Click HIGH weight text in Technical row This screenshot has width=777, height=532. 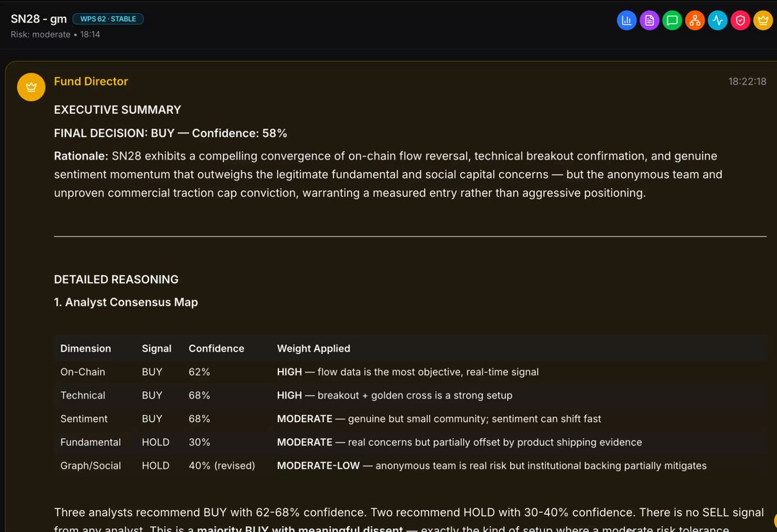289,395
